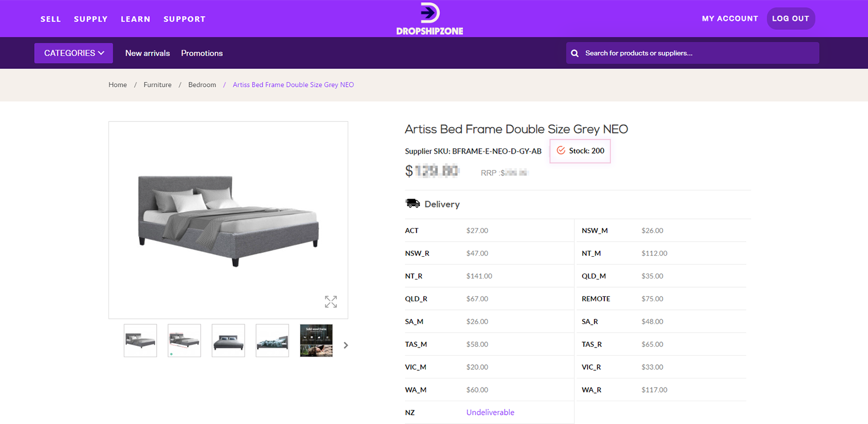
Task: Open the SUPPORT menu
Action: tap(184, 19)
